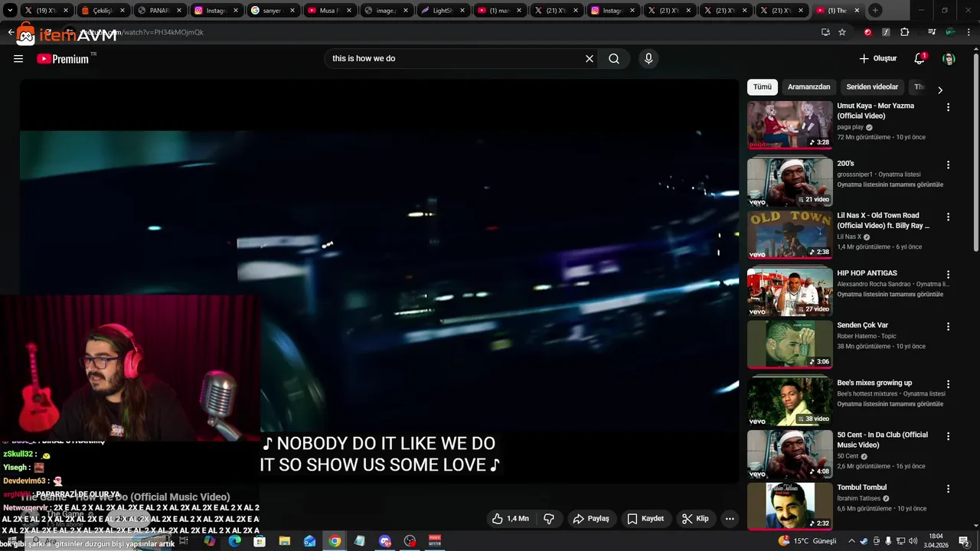Bookmark this page with the star icon
Screen dimensions: 980x551
[x=842, y=32]
